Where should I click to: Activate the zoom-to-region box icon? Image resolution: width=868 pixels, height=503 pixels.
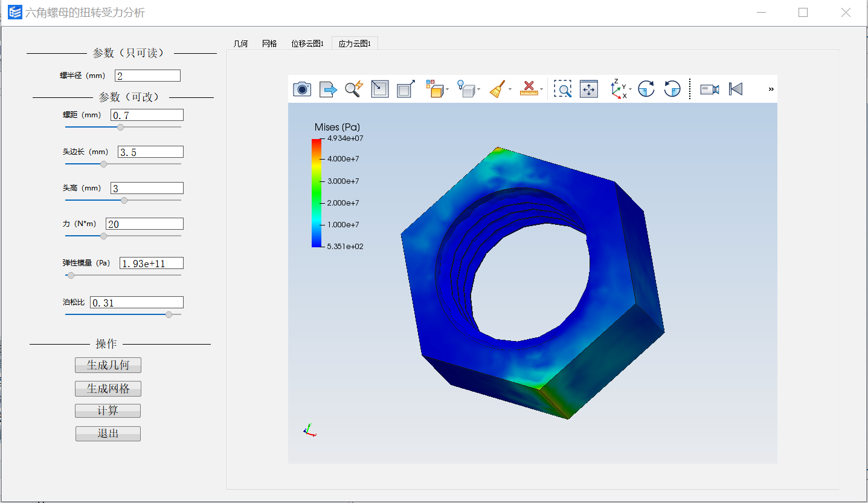tap(563, 89)
